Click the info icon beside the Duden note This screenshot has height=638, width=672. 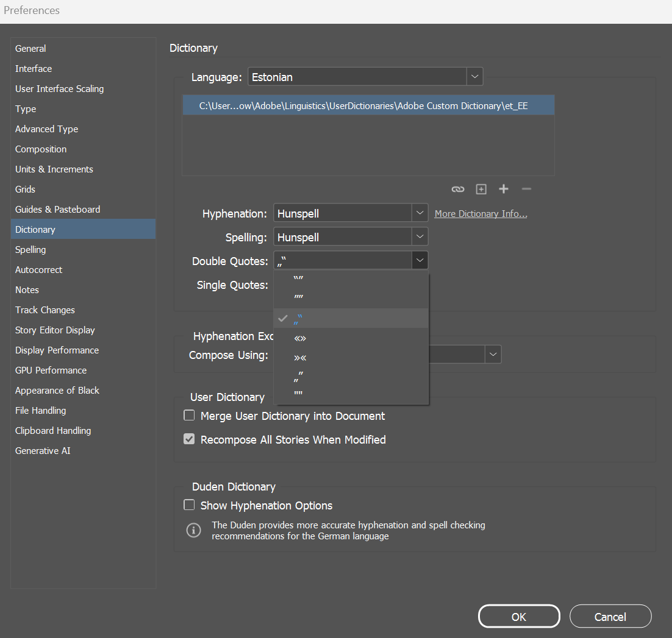click(194, 530)
